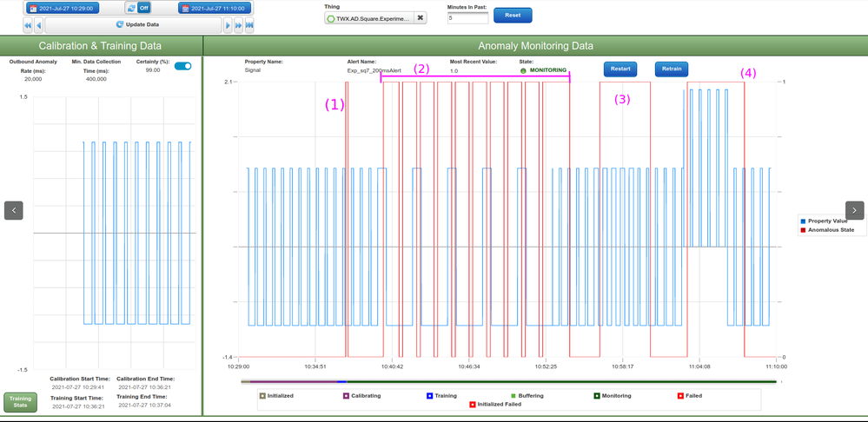868x422 pixels.
Task: Open start date picker 2021-Jul-27 10:29:00
Action: point(61,8)
